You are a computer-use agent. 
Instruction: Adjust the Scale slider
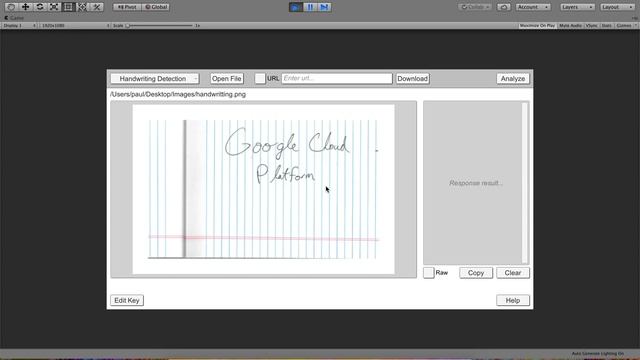(160, 26)
